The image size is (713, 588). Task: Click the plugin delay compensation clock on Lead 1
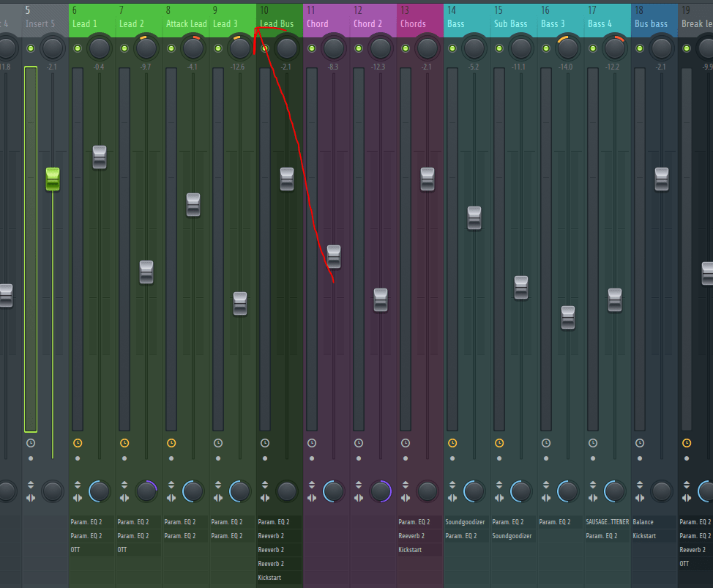(77, 442)
